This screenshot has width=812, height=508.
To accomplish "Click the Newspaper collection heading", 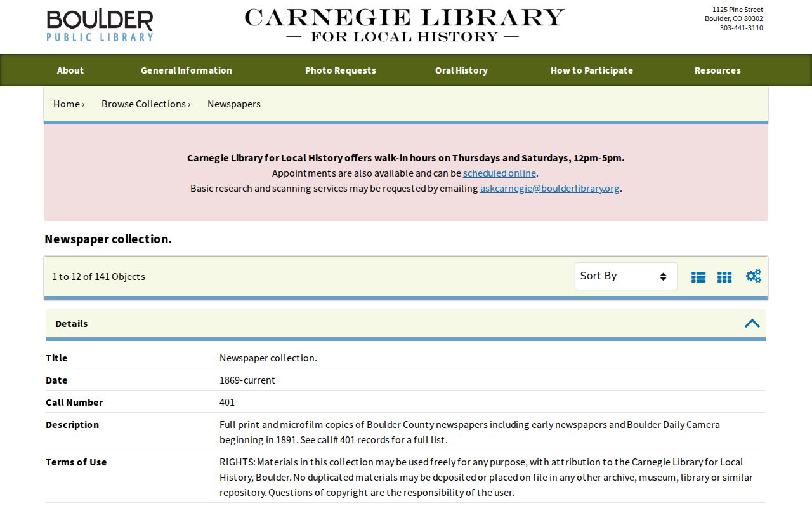I will pos(108,239).
